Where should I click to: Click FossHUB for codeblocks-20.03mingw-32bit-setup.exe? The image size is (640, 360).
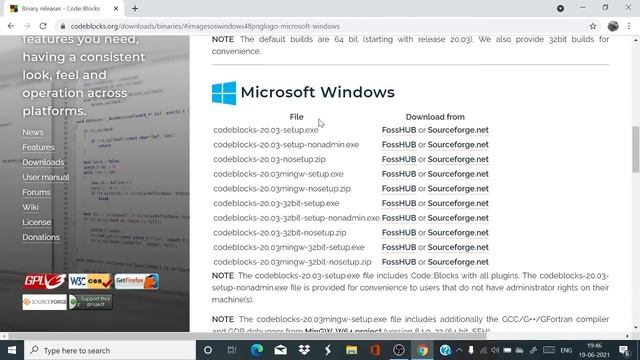[399, 247]
